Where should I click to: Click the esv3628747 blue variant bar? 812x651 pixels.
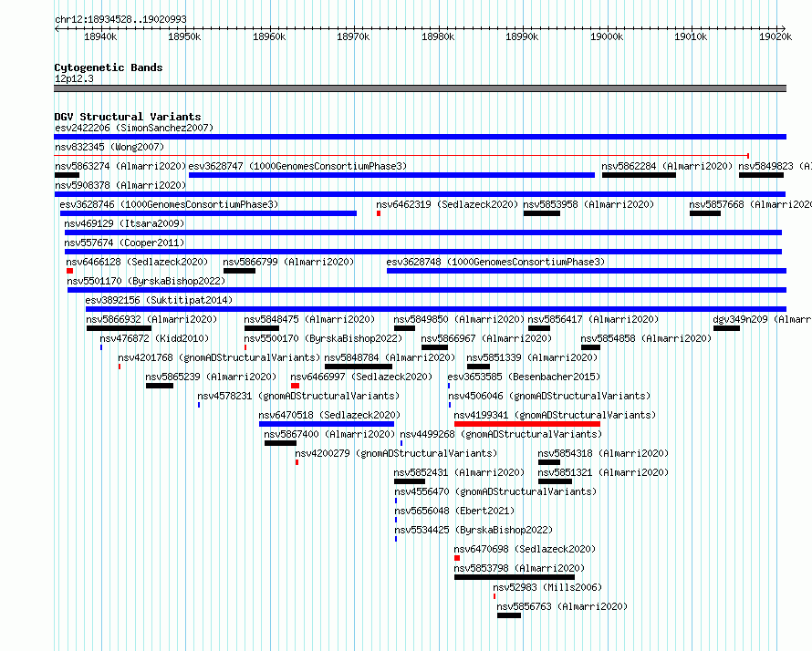tap(392, 175)
